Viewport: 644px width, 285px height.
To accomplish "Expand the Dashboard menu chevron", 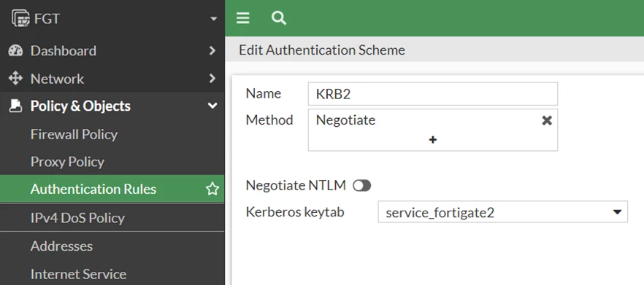I will [x=212, y=50].
